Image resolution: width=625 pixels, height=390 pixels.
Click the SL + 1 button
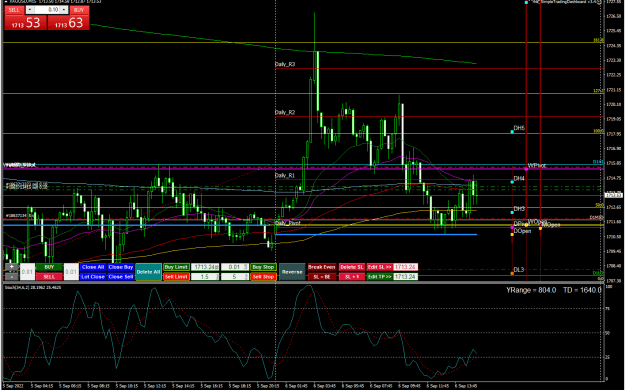(352, 277)
